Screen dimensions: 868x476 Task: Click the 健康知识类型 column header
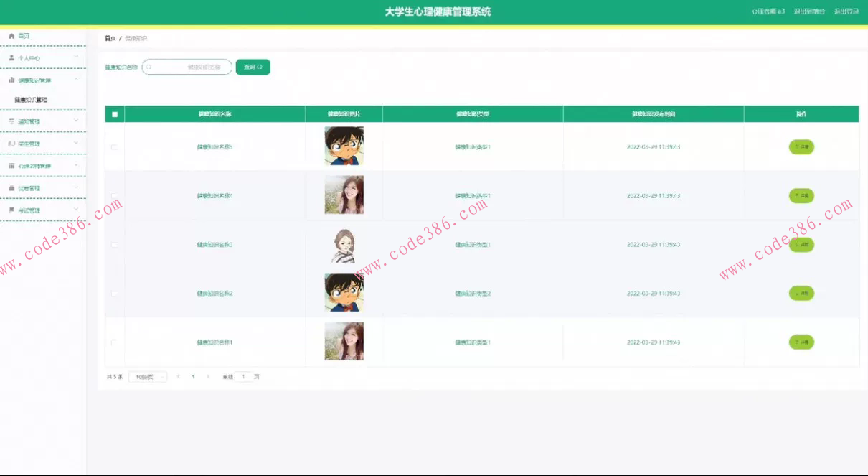473,114
